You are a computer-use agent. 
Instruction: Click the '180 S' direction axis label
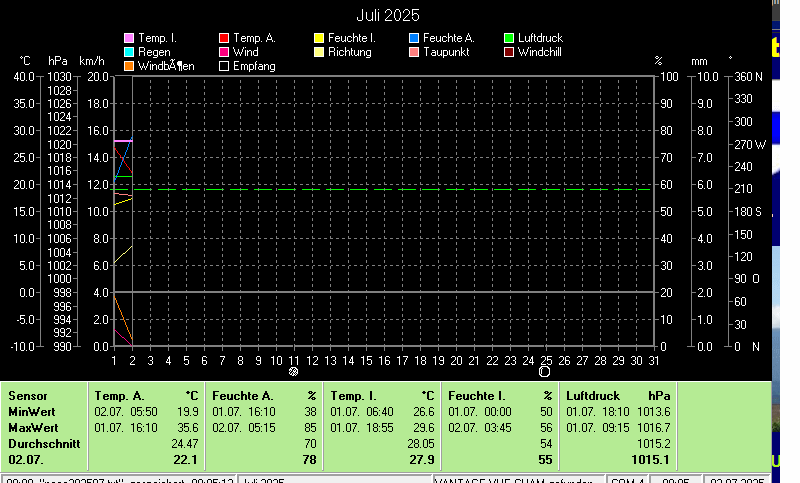point(748,212)
